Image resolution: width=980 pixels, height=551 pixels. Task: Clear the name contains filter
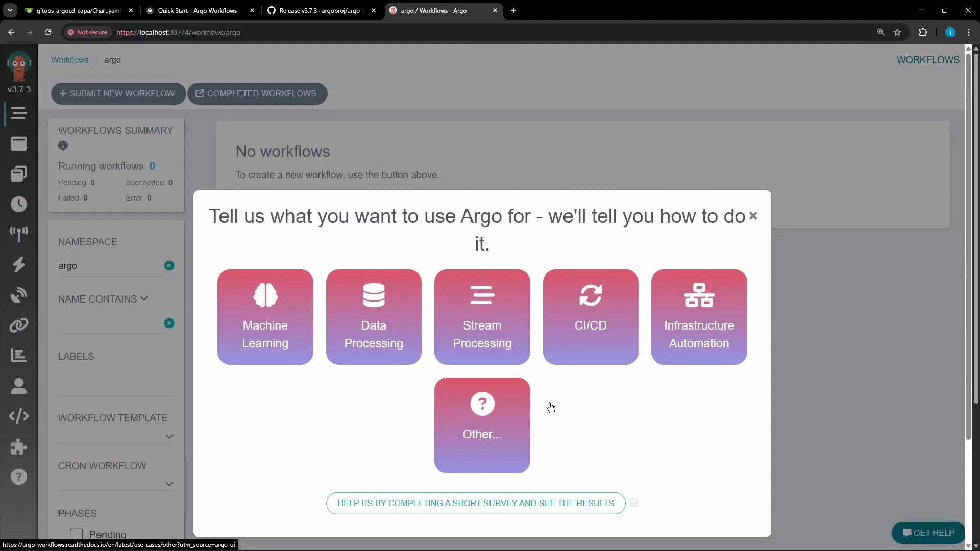click(x=169, y=323)
